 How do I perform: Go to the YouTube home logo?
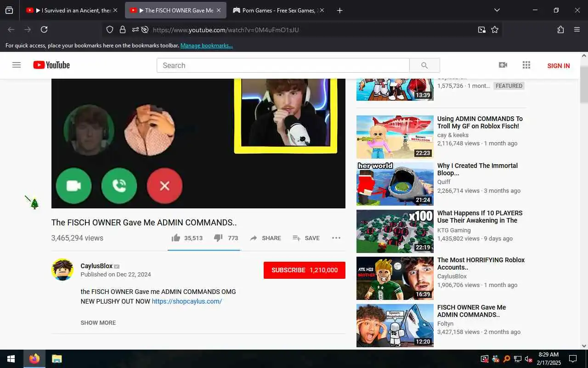51,65
